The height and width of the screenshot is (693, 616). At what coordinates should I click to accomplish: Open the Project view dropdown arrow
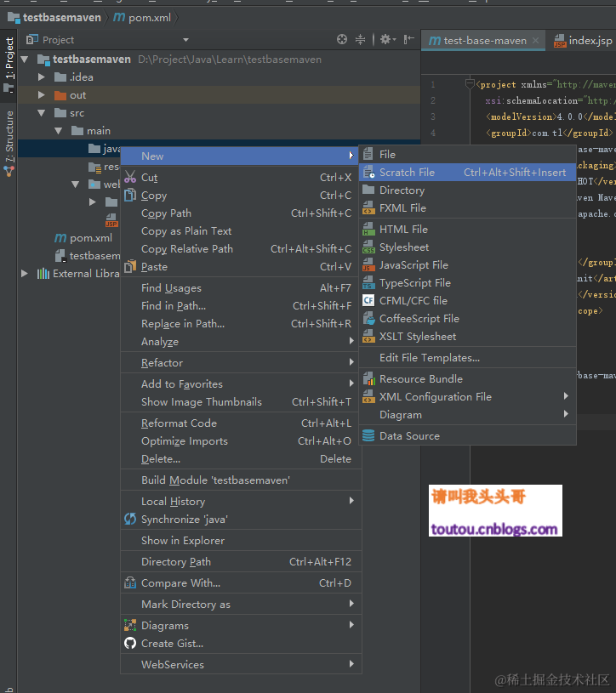pos(185,40)
